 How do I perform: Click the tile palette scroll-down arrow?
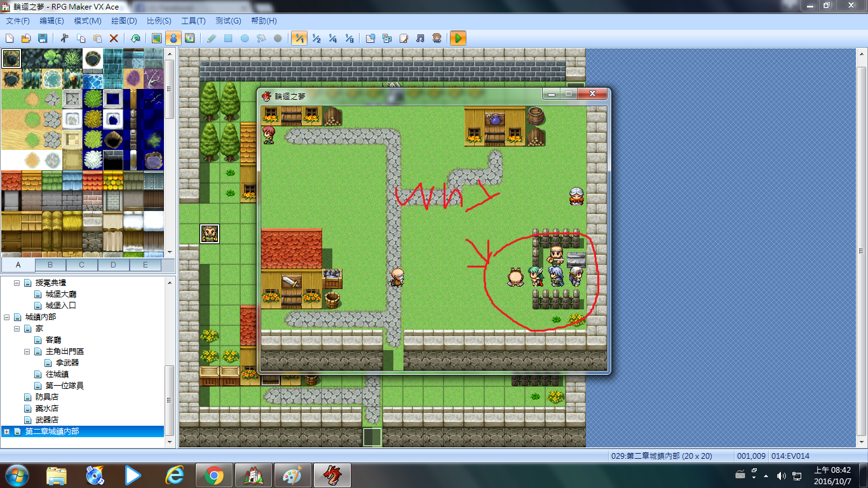click(x=169, y=252)
